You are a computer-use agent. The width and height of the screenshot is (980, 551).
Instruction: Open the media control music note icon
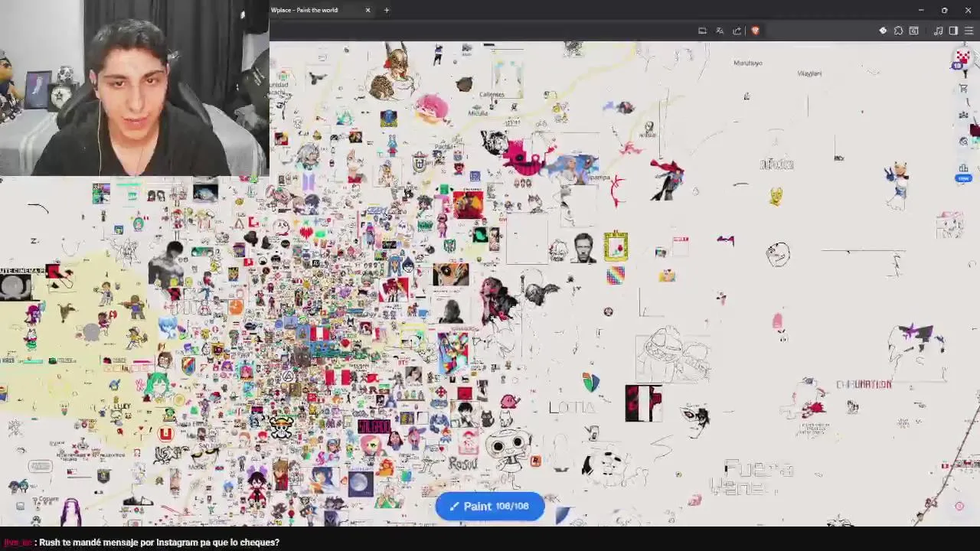938,31
